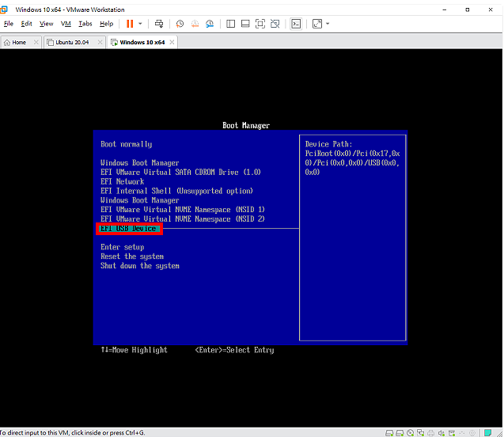Click the revert to snapshot icon
This screenshot has width=504, height=437.
(x=195, y=24)
